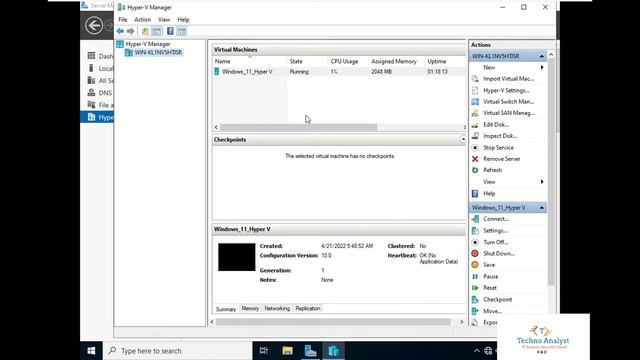Click the Windows Start button

91,351
